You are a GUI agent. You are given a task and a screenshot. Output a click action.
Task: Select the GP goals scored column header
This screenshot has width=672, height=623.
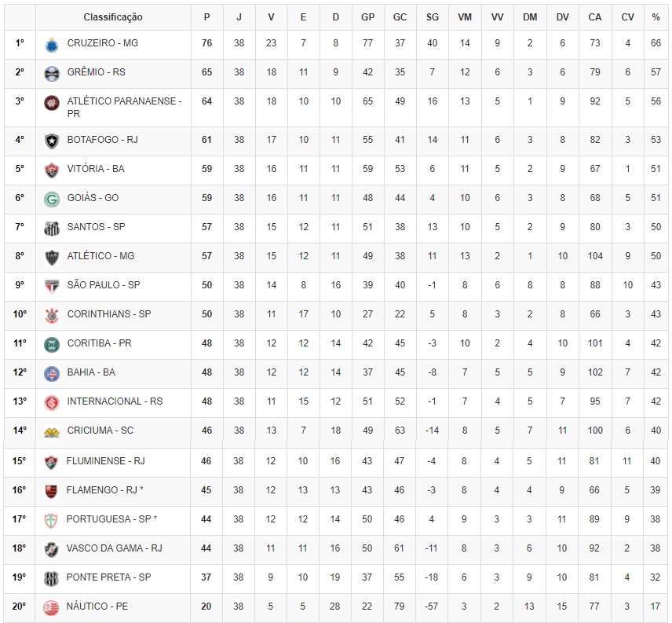(367, 17)
